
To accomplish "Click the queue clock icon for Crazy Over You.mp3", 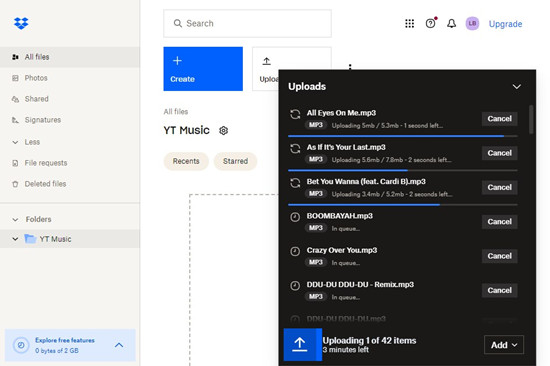I will pyautogui.click(x=295, y=252).
